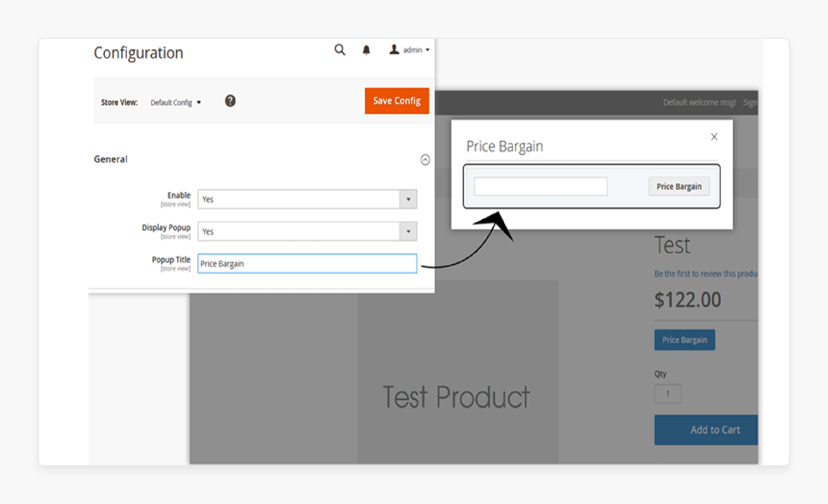Collapse the General section chevron

[x=425, y=160]
